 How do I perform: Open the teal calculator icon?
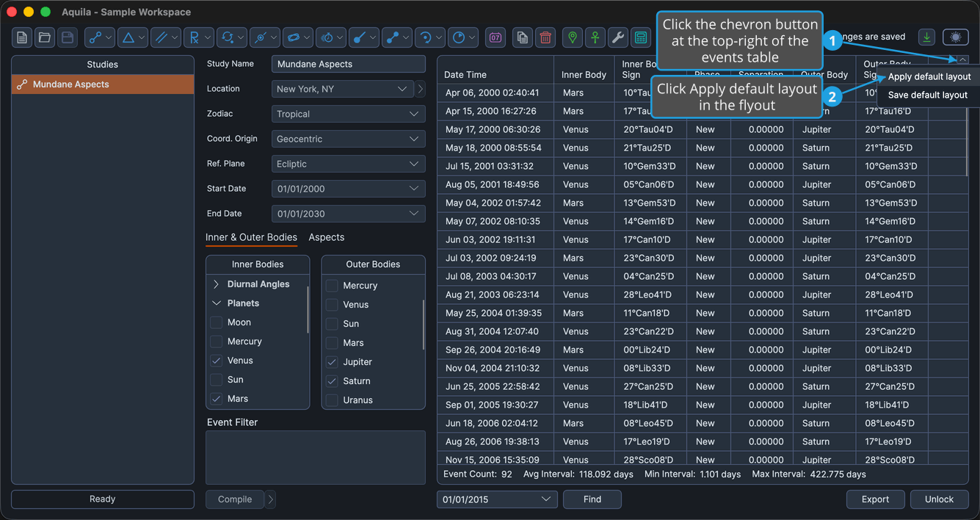pyautogui.click(x=641, y=37)
